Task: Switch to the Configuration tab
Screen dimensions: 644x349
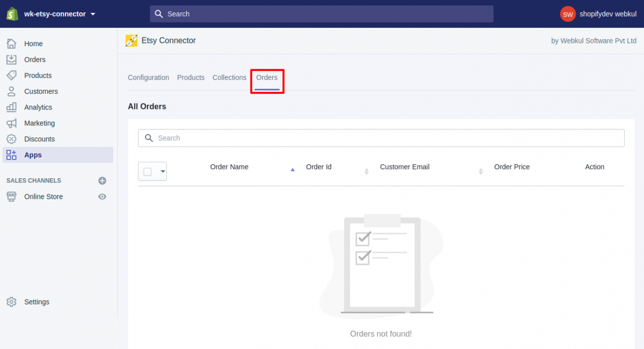Action: [x=149, y=77]
